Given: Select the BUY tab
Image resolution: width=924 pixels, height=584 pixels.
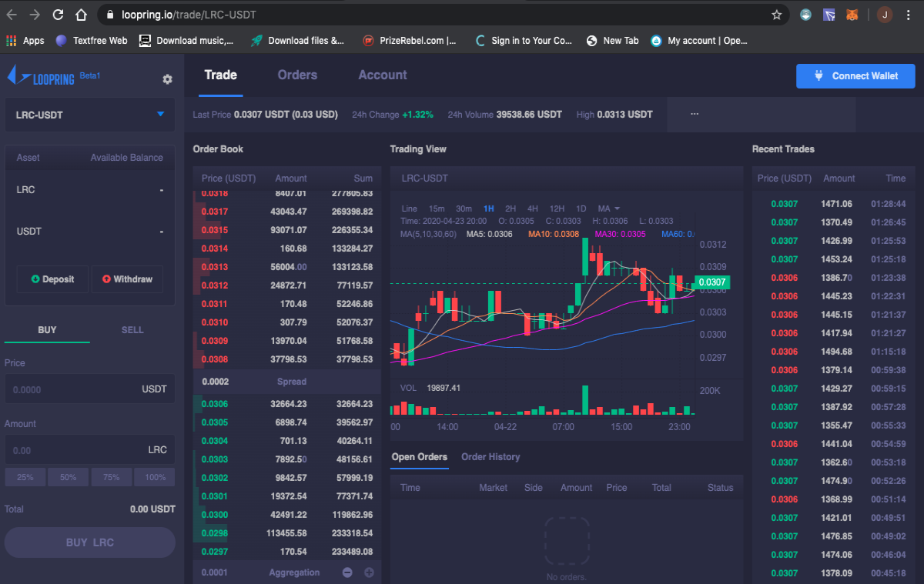Looking at the screenshot, I should click(x=47, y=329).
